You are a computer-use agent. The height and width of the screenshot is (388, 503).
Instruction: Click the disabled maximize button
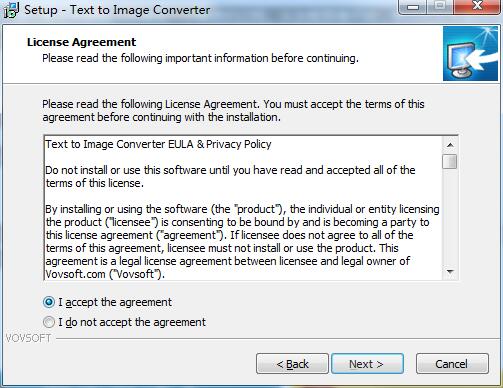(x=440, y=7)
